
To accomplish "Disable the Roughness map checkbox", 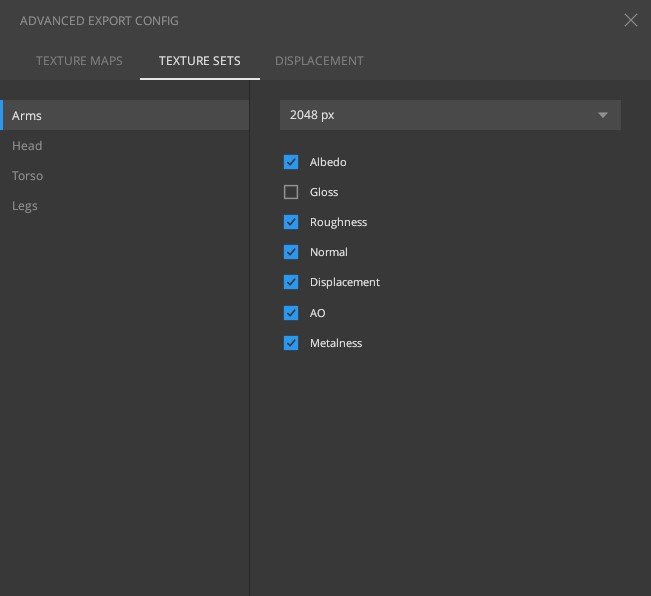I will tap(291, 222).
